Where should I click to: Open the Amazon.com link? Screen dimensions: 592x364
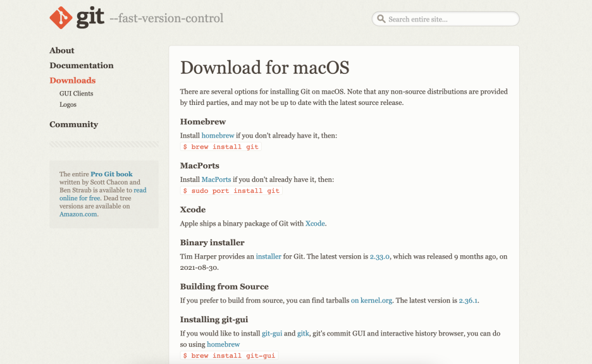click(78, 214)
